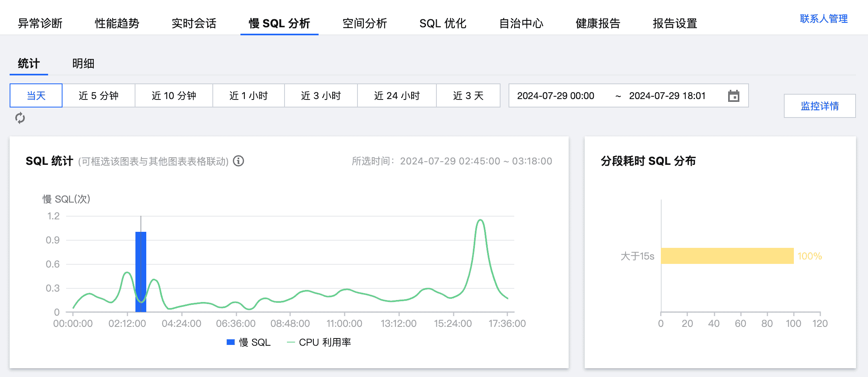
Task: Open the calendar date picker icon
Action: click(733, 96)
